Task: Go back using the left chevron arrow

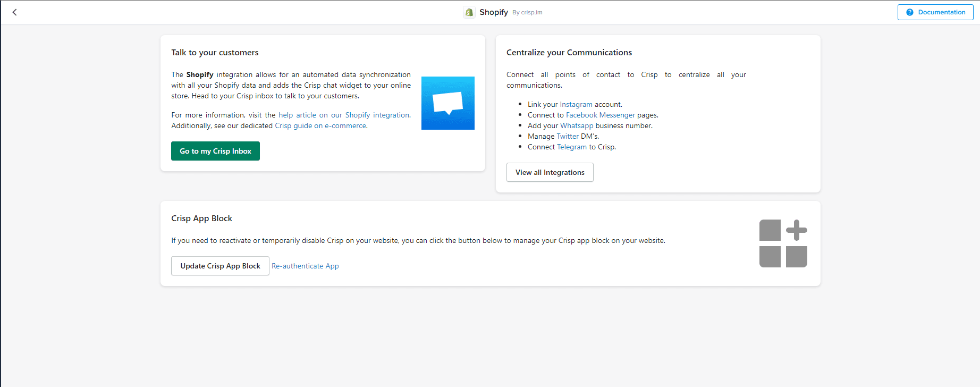Action: point(15,12)
